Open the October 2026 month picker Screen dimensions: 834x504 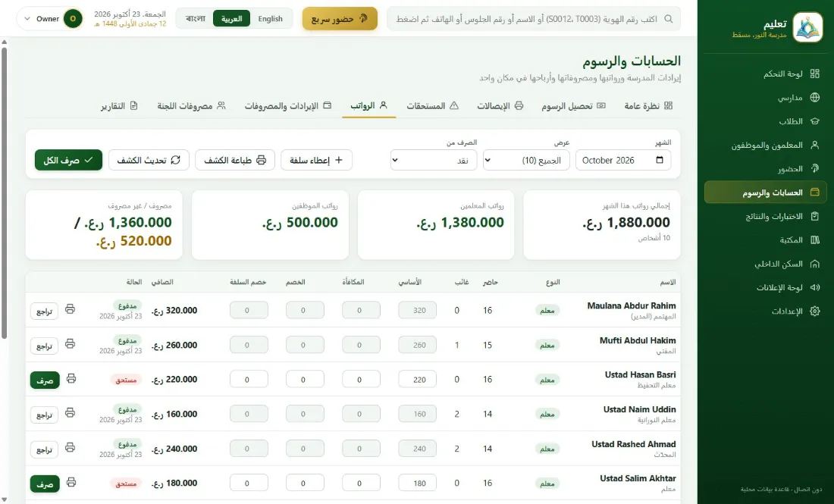(x=622, y=160)
